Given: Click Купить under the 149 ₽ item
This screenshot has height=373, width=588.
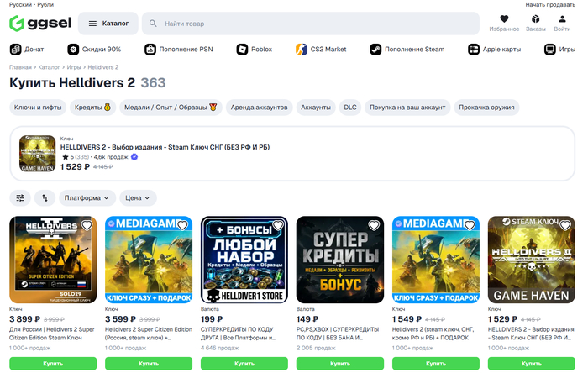Looking at the screenshot, I should click(x=340, y=364).
